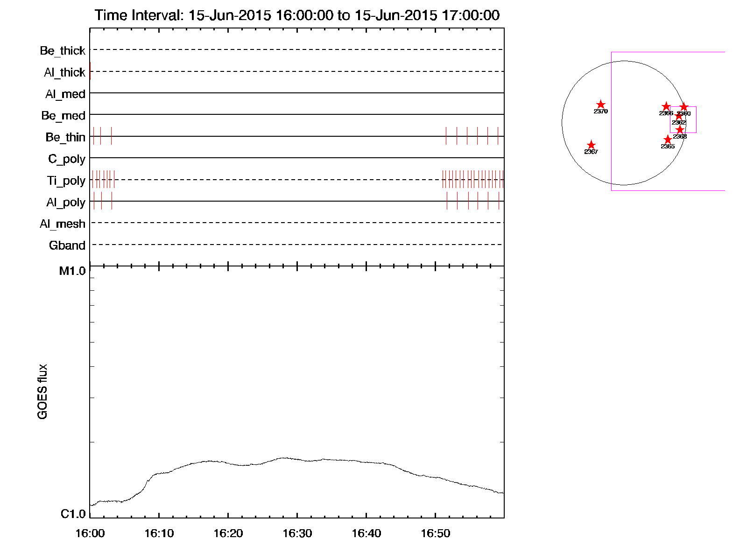Select the star marker above label 2366
The image size is (747, 560).
click(666, 107)
